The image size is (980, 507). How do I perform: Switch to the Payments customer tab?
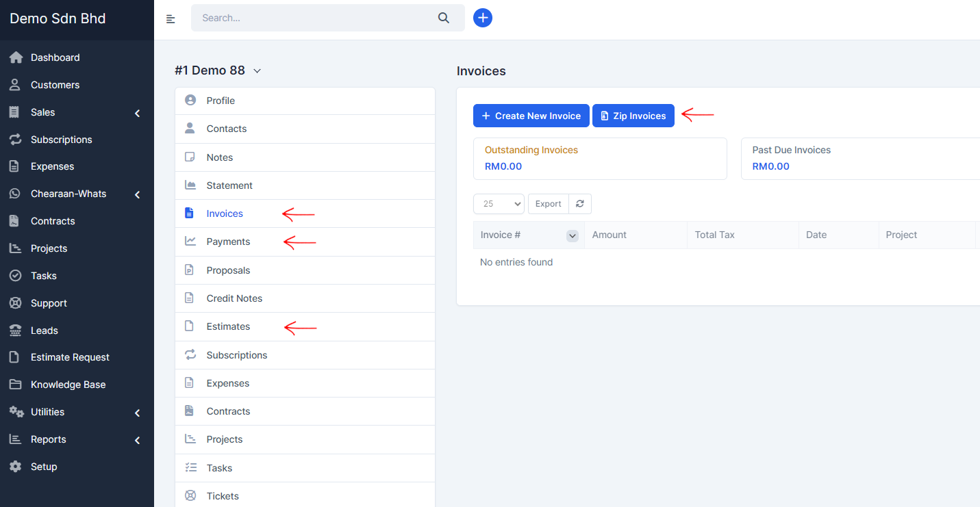(228, 242)
